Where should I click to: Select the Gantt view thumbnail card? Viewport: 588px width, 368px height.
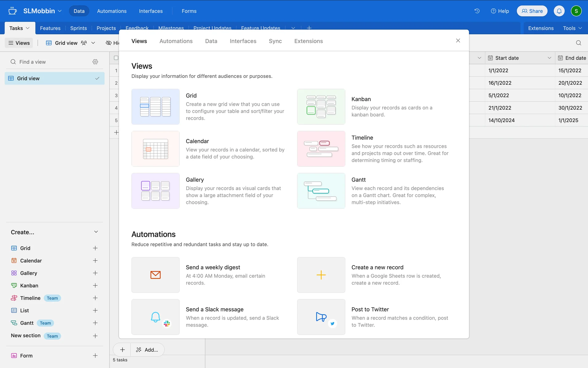pos(321,191)
